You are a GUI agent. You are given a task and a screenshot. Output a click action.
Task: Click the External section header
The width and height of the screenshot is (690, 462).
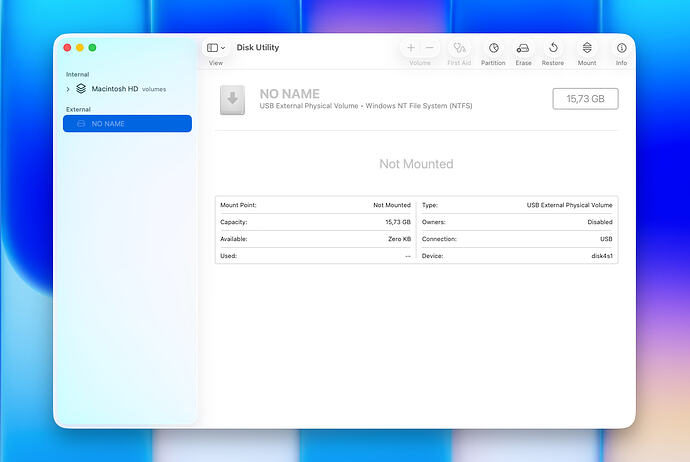78,109
